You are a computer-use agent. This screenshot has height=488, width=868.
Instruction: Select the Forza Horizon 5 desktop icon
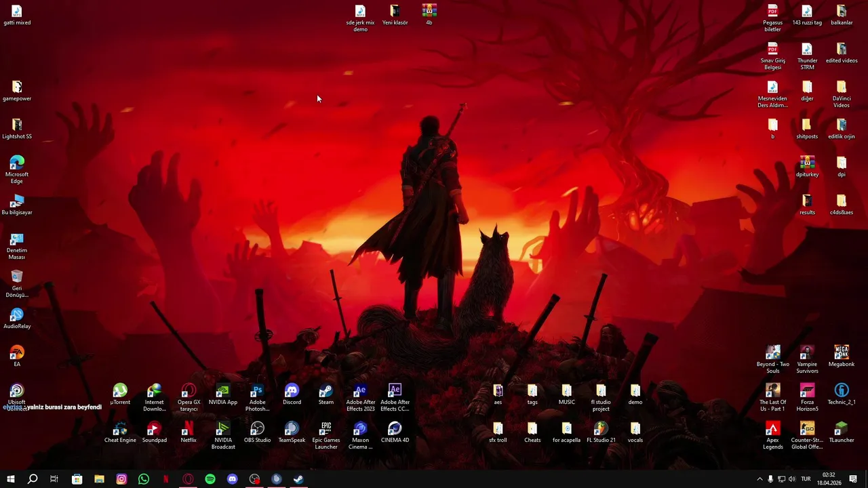coord(807,398)
